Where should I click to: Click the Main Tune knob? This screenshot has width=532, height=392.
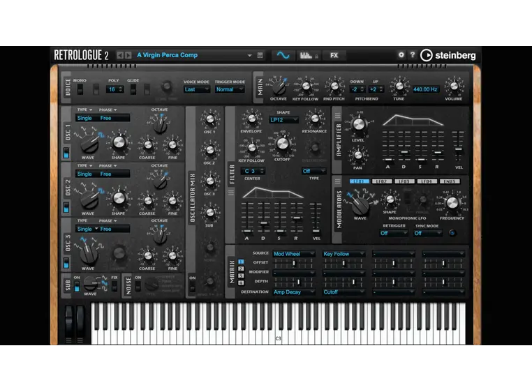[399, 86]
